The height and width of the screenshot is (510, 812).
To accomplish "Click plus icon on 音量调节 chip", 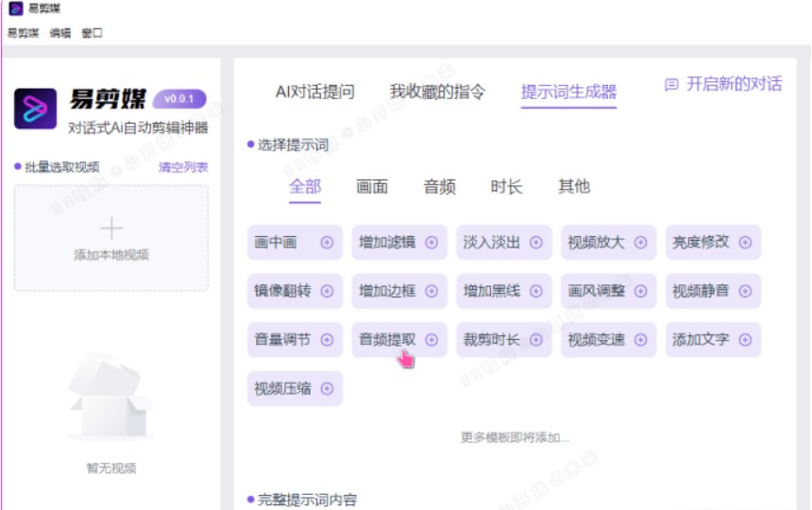I will tap(327, 340).
